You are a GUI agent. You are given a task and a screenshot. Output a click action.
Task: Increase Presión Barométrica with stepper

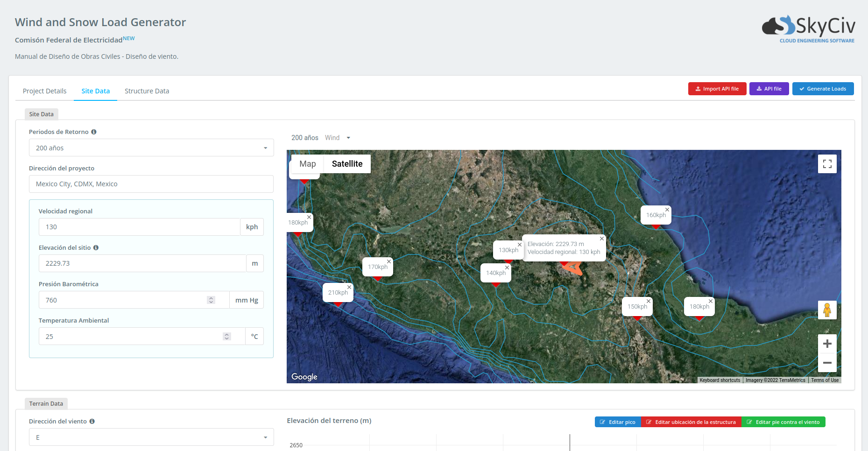click(211, 298)
